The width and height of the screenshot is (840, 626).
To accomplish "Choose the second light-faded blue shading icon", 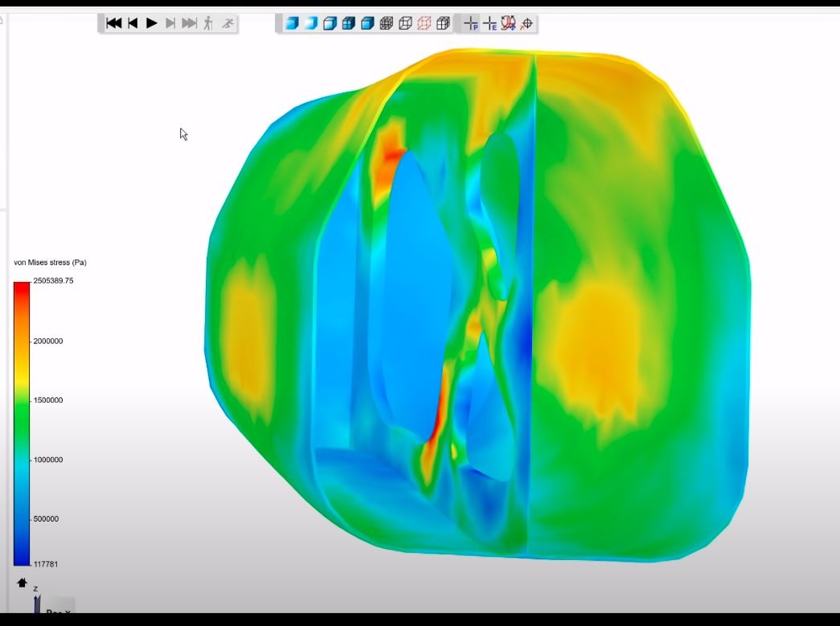I will click(311, 23).
